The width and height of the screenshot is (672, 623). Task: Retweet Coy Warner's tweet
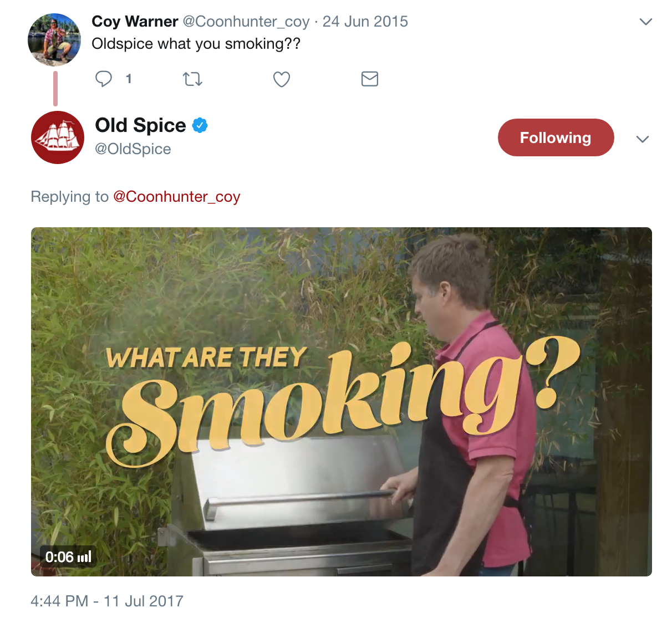(192, 79)
